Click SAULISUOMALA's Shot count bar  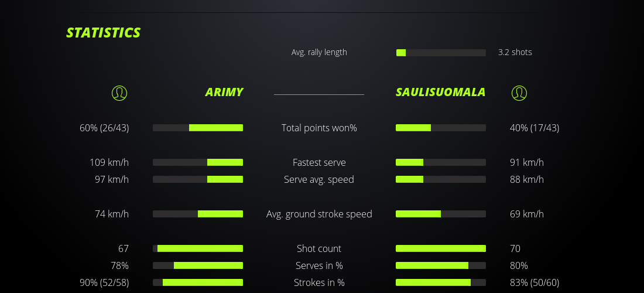[x=441, y=248]
